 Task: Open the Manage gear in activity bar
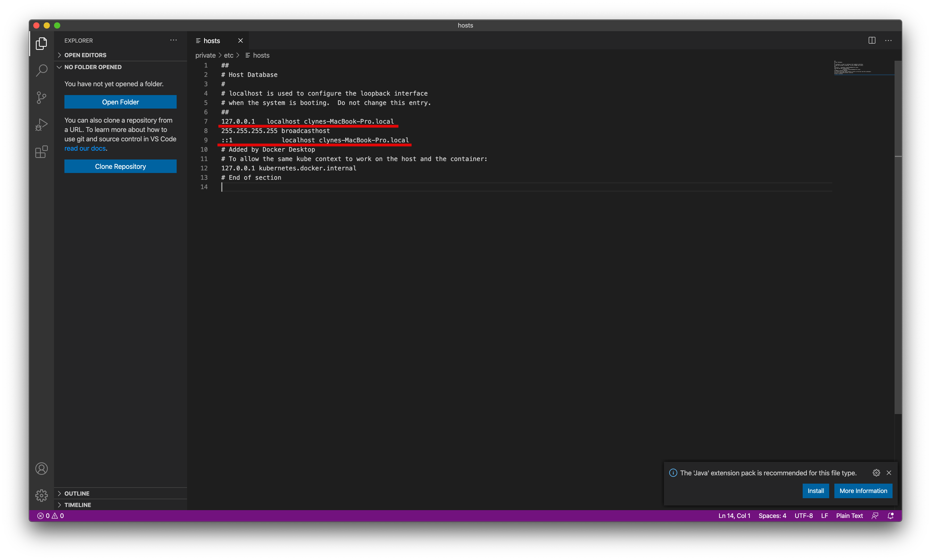pos(42,495)
